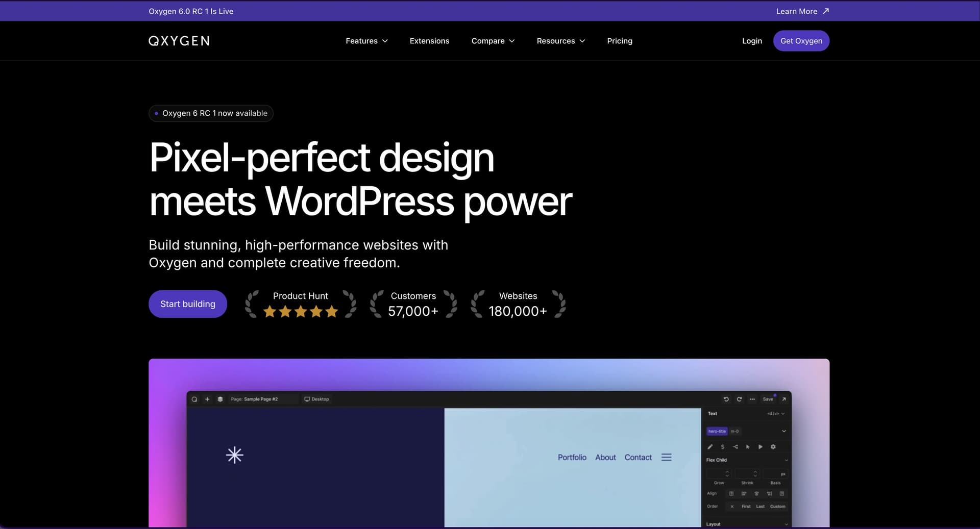Select the pencil style icon in Text panel
The width and height of the screenshot is (980, 529).
coord(710,447)
